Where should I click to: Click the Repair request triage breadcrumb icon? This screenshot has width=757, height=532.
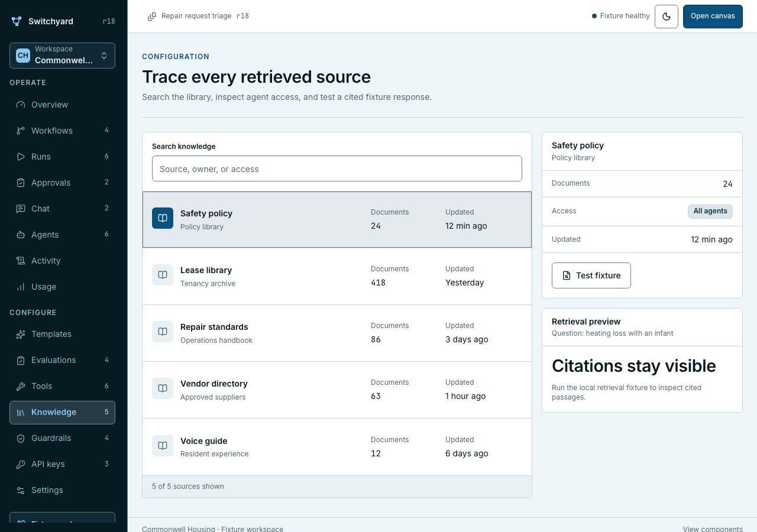(x=152, y=16)
